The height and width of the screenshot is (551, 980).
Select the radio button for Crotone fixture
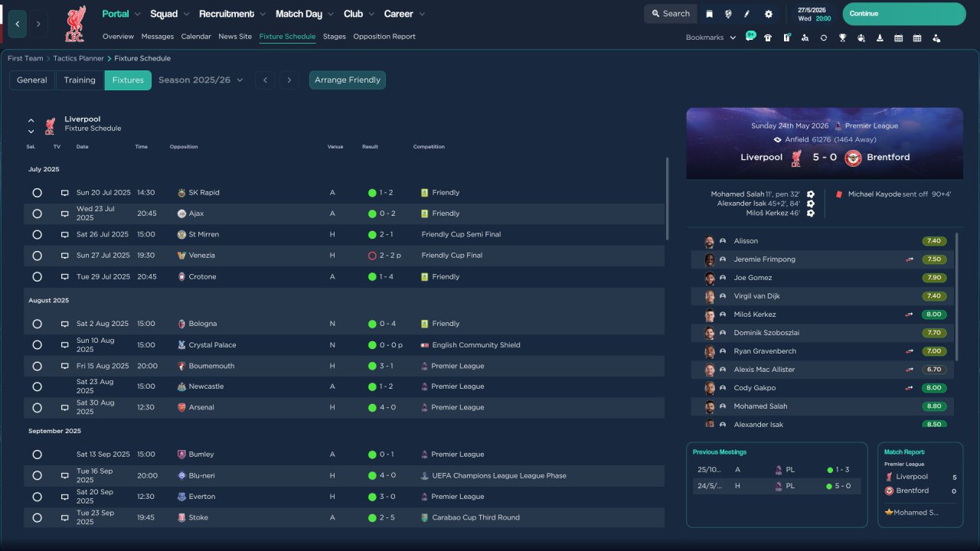(x=37, y=276)
